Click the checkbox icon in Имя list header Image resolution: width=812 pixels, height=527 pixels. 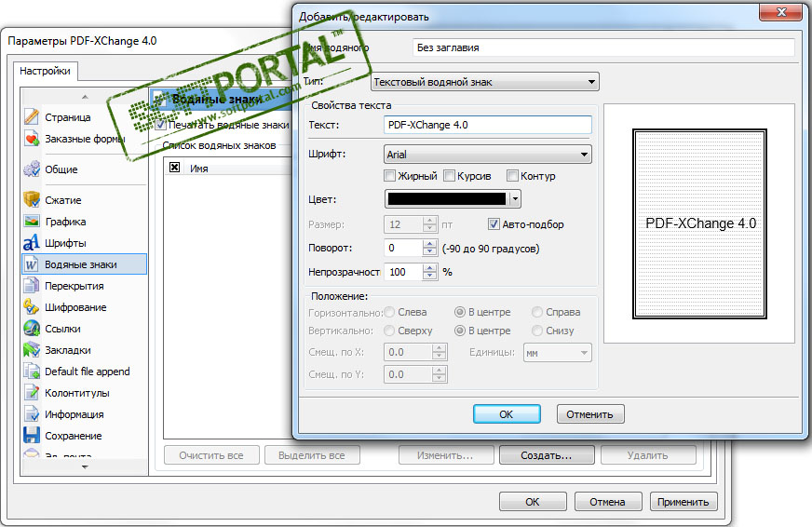(174, 168)
